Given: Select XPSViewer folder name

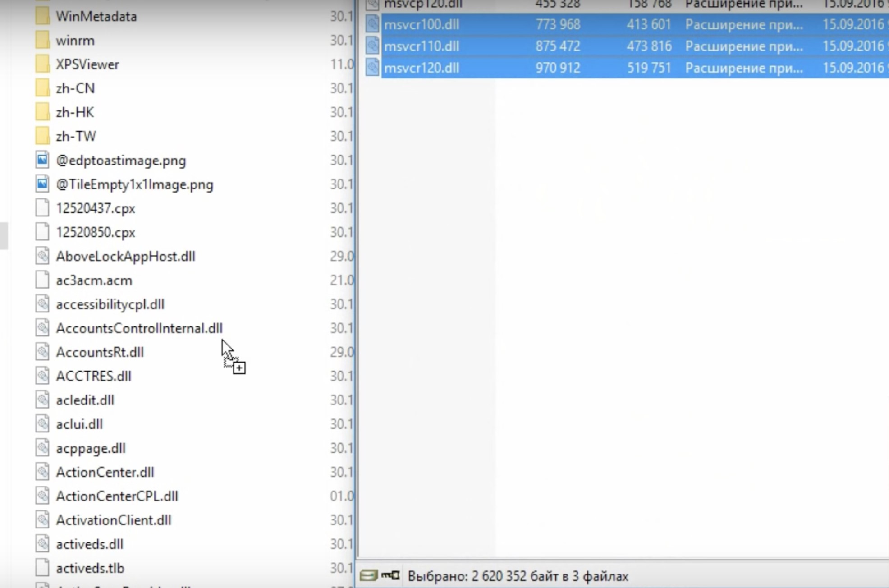Looking at the screenshot, I should 87,64.
